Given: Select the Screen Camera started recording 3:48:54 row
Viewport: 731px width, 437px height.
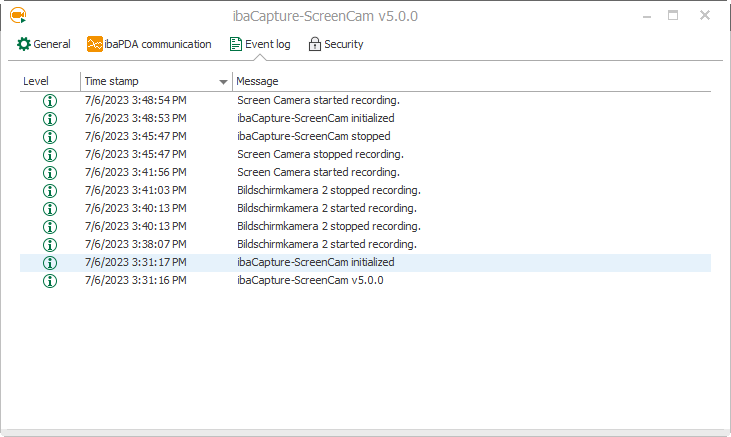Looking at the screenshot, I should (x=318, y=100).
